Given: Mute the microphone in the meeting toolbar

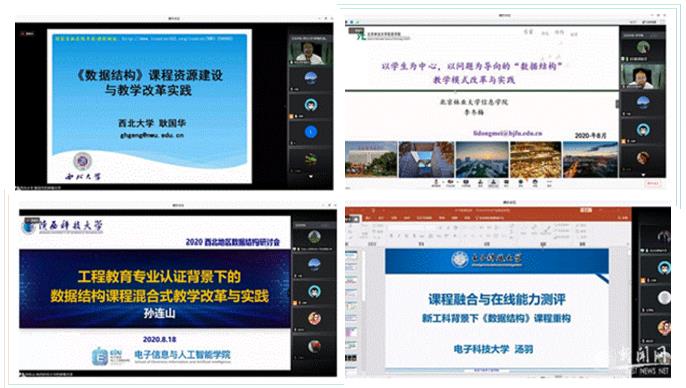Looking at the screenshot, I should coord(436,183).
